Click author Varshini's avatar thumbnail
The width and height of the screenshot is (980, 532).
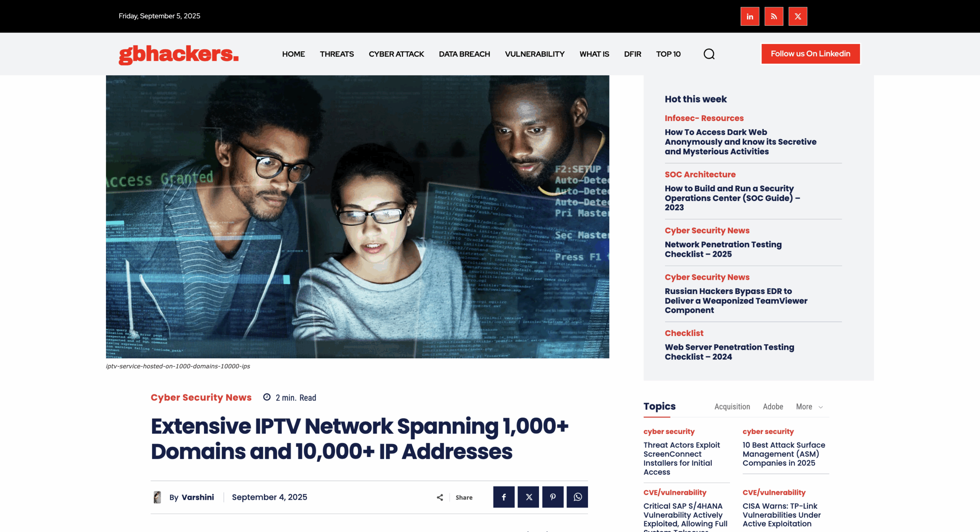(157, 497)
